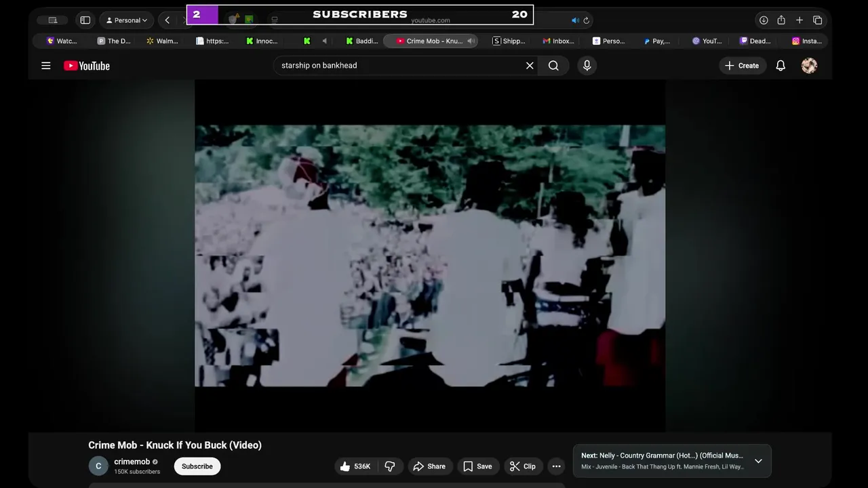This screenshot has height=488, width=868.
Task: Open the crimemob channel name link
Action: 132,462
